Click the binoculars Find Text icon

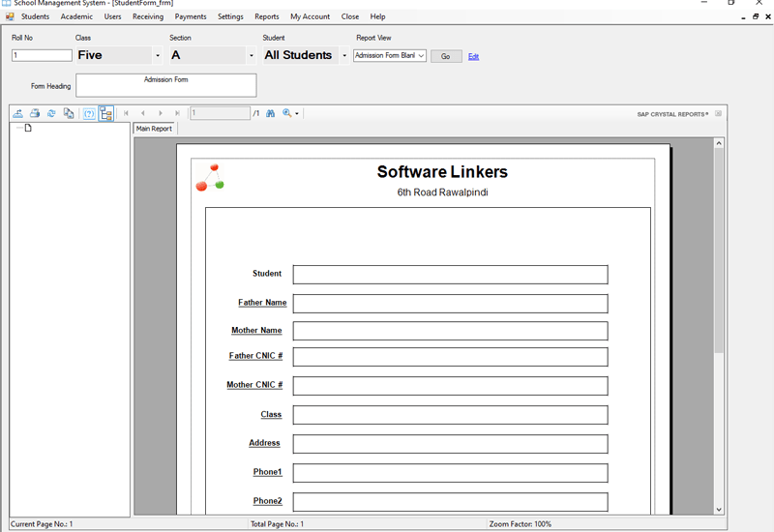[x=270, y=113]
